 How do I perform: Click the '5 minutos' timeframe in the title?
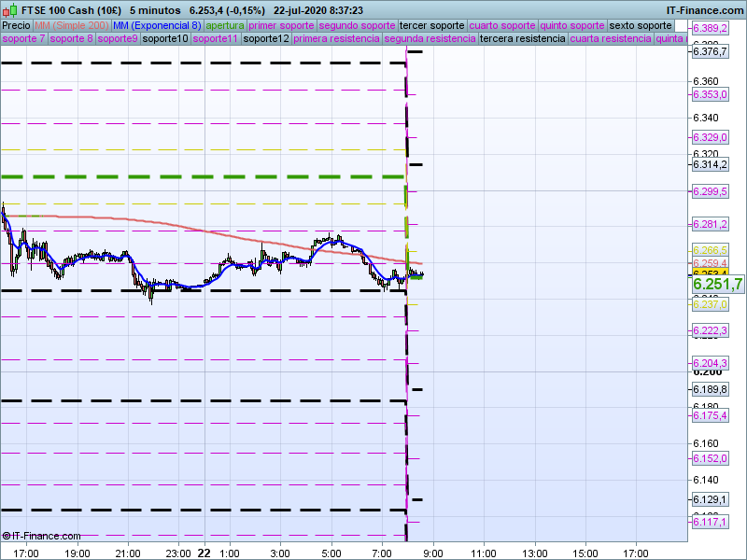(153, 9)
